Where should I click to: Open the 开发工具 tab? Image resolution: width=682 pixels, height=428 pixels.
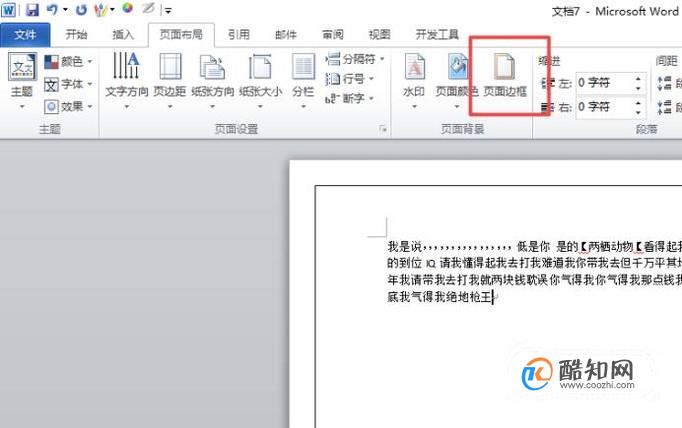click(x=437, y=34)
